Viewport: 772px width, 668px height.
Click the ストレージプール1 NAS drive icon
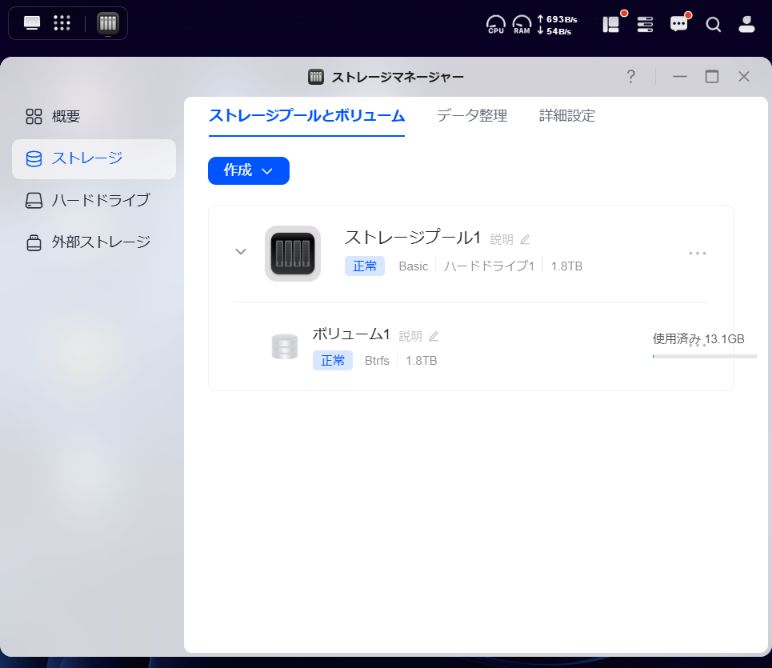click(293, 254)
